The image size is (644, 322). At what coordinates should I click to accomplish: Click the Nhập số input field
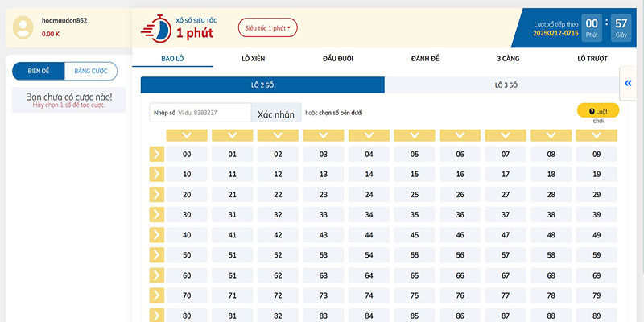click(211, 113)
